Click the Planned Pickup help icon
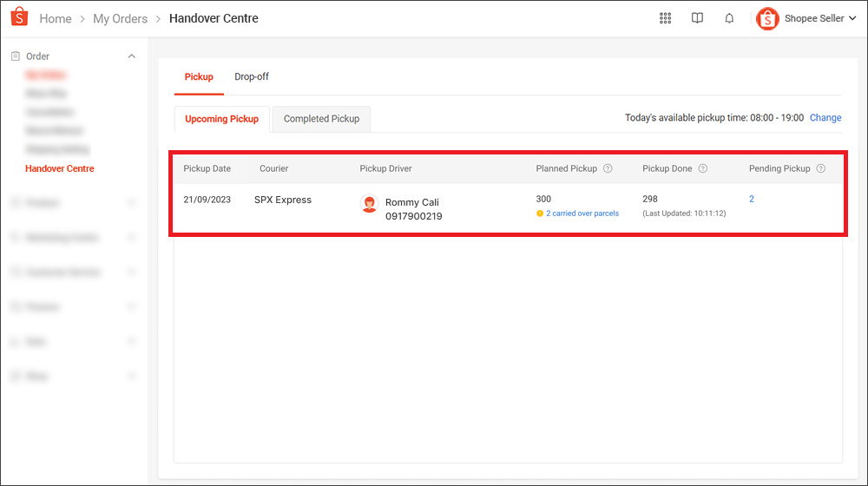This screenshot has width=868, height=486. tap(608, 168)
